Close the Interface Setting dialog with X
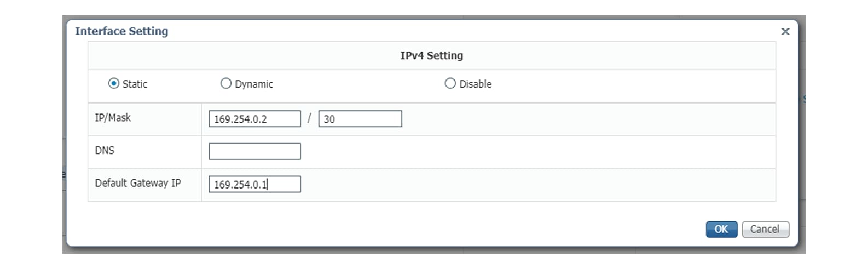 tap(785, 32)
